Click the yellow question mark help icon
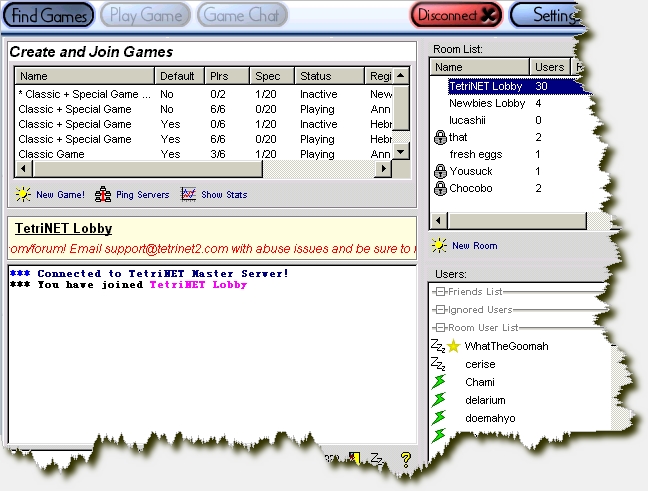This screenshot has width=648, height=491. coord(406,459)
